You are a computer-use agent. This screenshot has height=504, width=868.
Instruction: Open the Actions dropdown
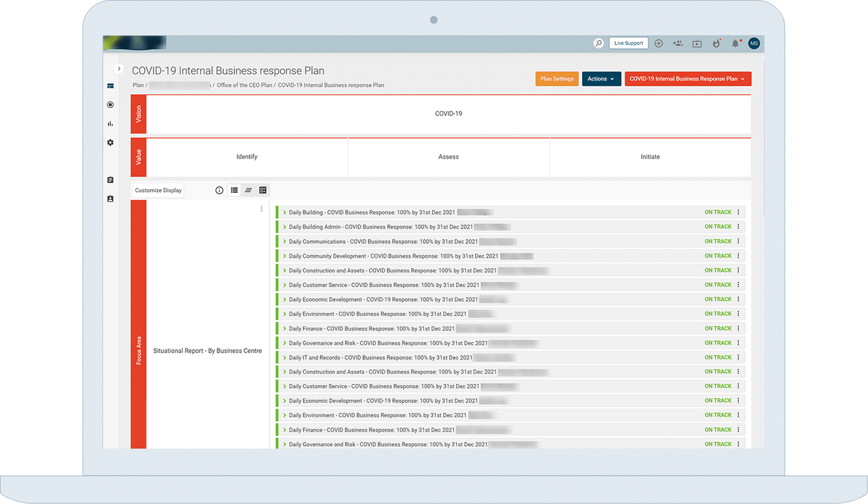point(601,79)
